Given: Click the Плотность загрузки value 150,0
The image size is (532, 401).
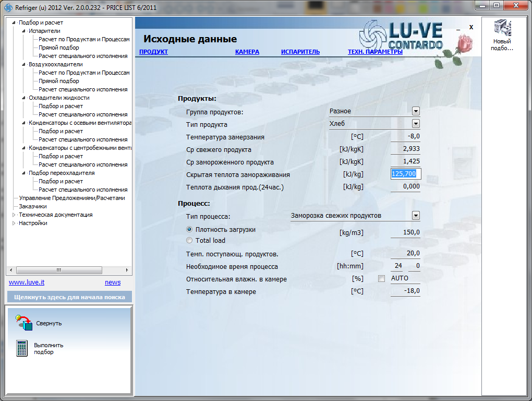Looking at the screenshot, I should point(406,232).
